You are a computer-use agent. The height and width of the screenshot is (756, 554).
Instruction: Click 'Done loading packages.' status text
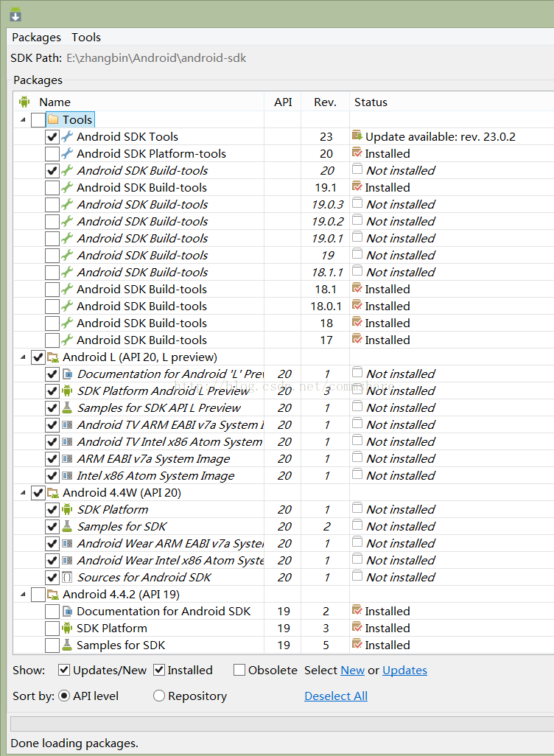point(74,743)
